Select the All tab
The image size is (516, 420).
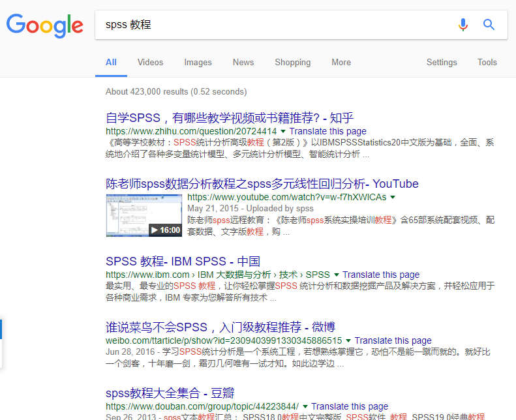112,62
